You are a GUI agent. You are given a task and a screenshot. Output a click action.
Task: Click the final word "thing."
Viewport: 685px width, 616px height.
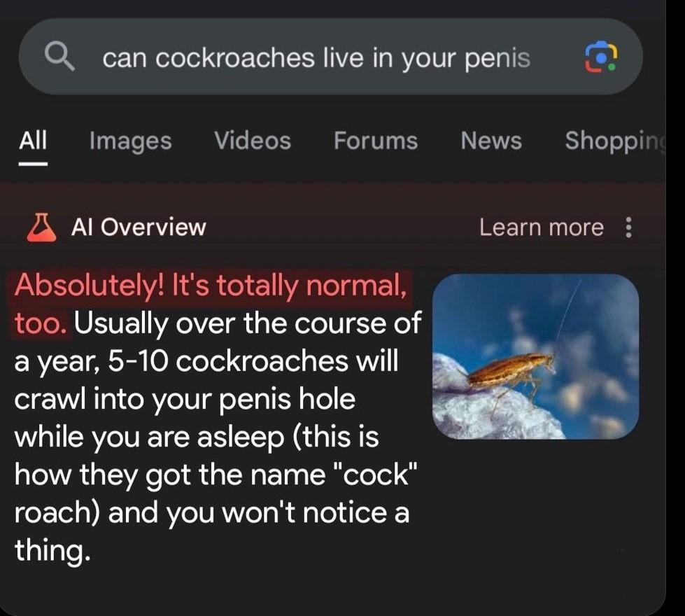[x=52, y=550]
